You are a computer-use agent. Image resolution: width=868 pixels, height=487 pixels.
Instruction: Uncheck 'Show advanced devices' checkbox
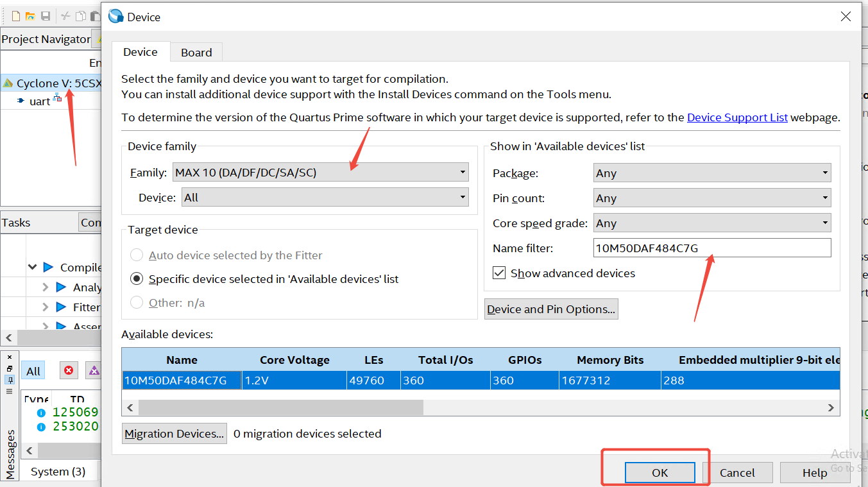coord(499,273)
